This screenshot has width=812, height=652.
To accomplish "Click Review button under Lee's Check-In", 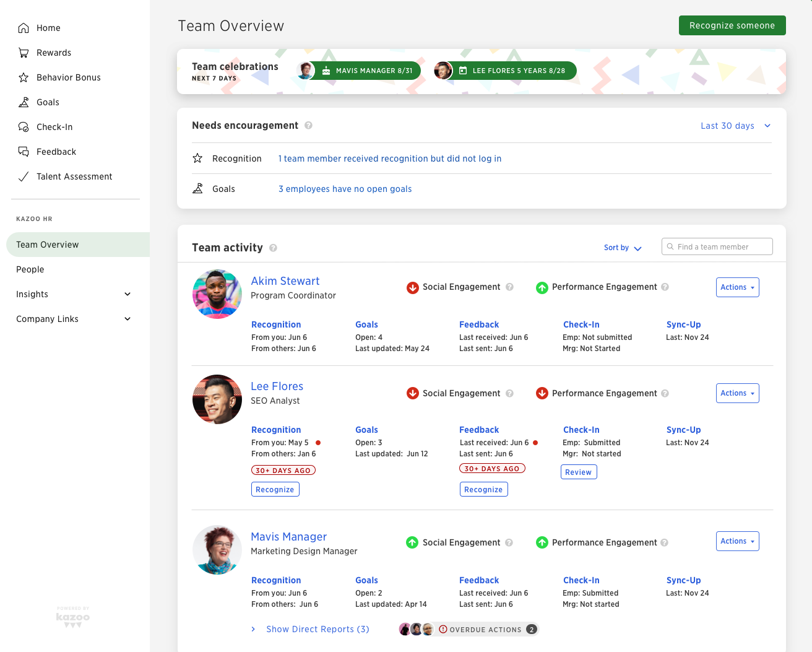I will click(578, 472).
